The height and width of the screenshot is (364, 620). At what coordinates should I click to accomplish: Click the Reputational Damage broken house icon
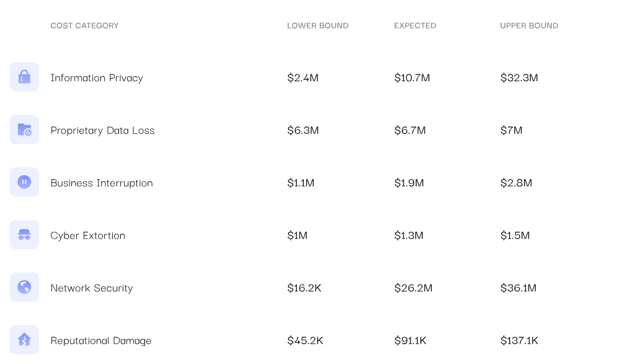24,340
